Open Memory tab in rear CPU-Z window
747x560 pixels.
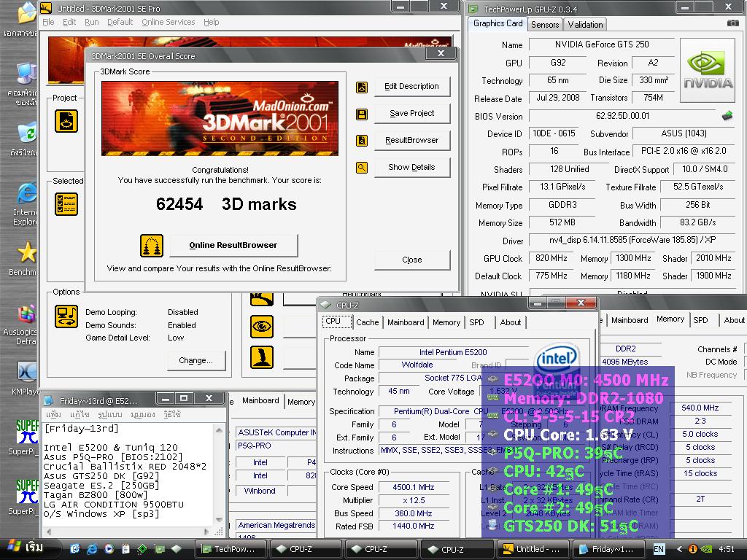click(x=670, y=319)
